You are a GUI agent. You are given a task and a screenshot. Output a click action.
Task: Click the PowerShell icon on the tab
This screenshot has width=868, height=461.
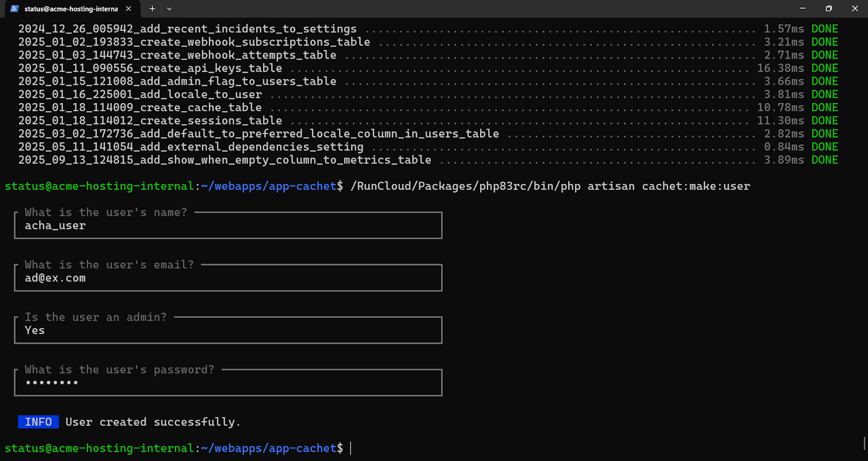pyautogui.click(x=15, y=9)
